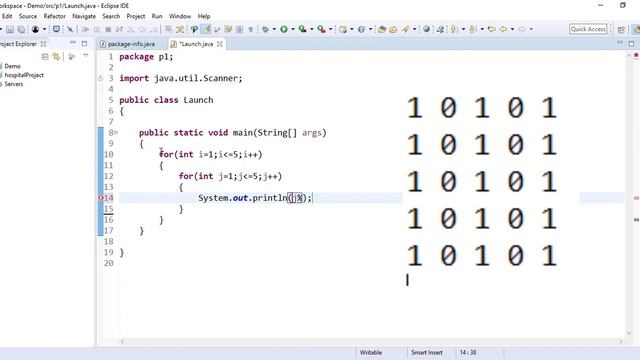The width and height of the screenshot is (640, 360).
Task: Click the Back navigation arrow icon
Action: pos(504,29)
